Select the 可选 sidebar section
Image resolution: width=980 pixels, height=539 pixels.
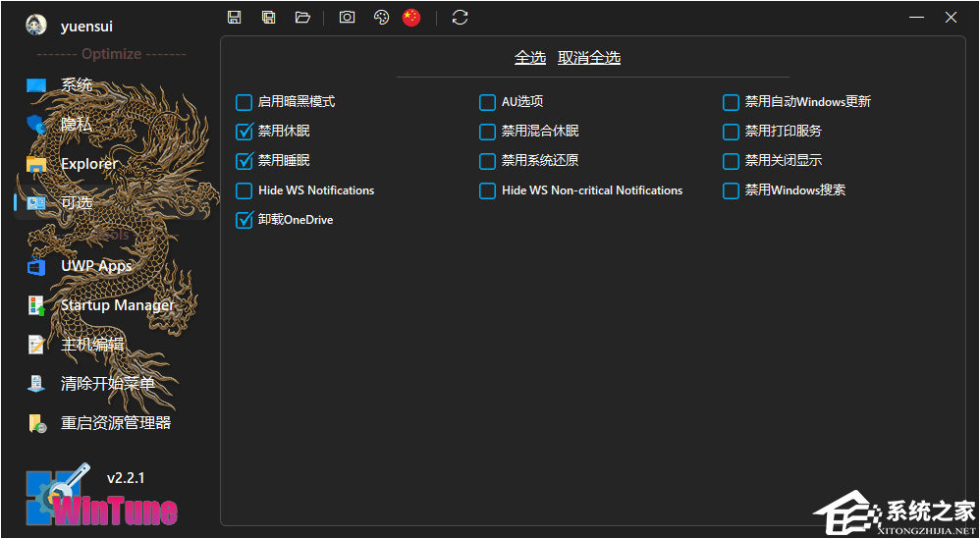[x=113, y=202]
